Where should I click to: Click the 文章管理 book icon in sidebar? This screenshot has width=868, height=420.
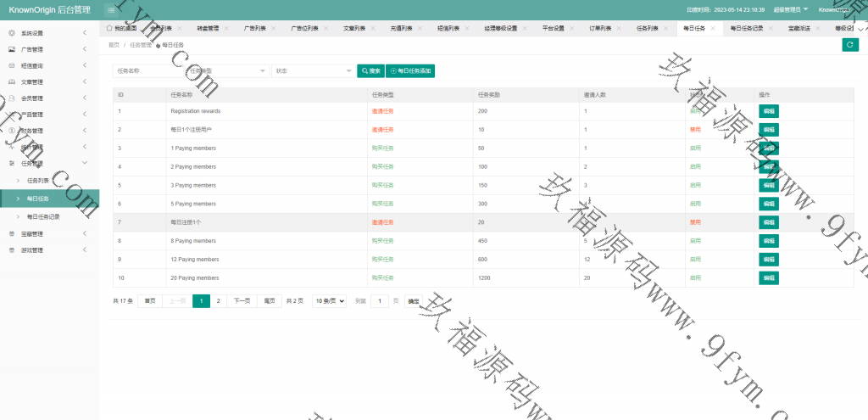point(12,81)
